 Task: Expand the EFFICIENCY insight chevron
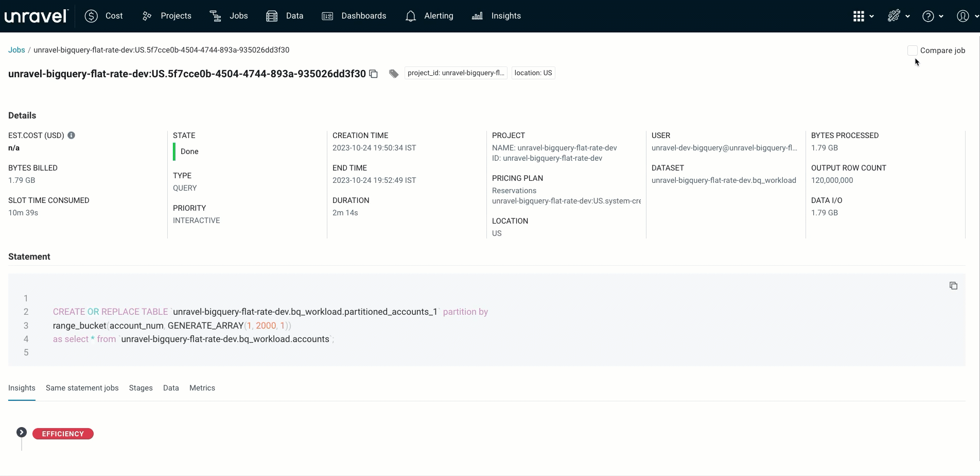(x=21, y=432)
